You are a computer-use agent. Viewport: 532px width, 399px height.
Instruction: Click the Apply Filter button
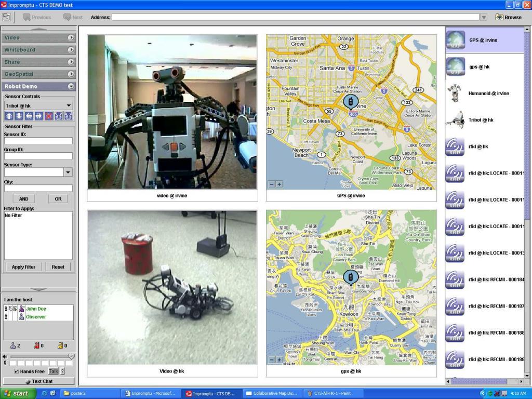click(23, 267)
